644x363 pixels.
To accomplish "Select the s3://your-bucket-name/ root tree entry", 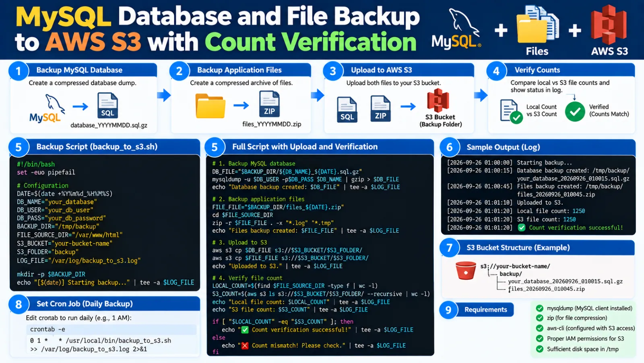I will point(515,266).
